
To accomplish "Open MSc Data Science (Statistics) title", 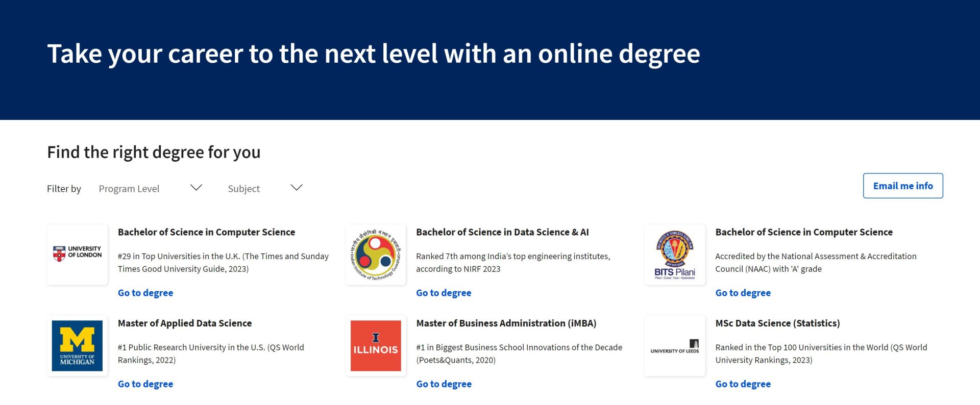I will coord(777,323).
